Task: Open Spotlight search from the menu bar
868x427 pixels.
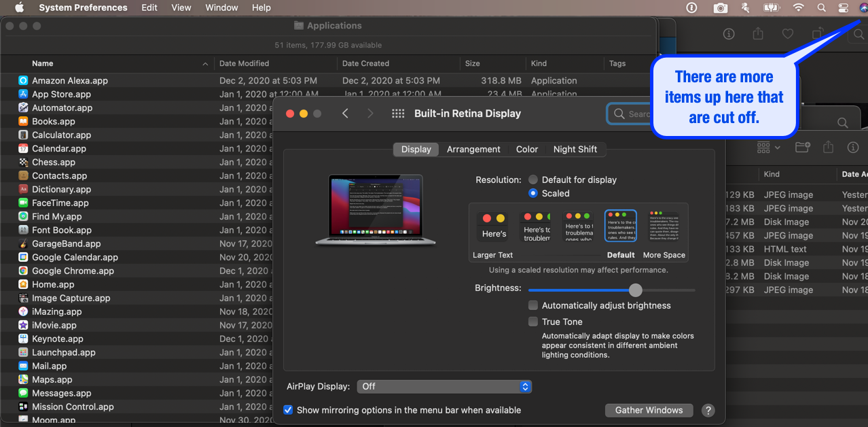Action: click(x=822, y=8)
